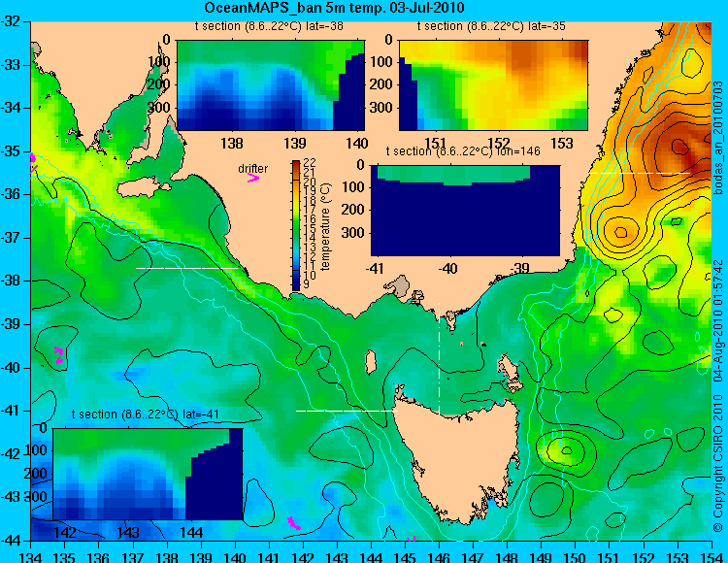Click the magenta drifter arrow legend symbol

(253, 178)
